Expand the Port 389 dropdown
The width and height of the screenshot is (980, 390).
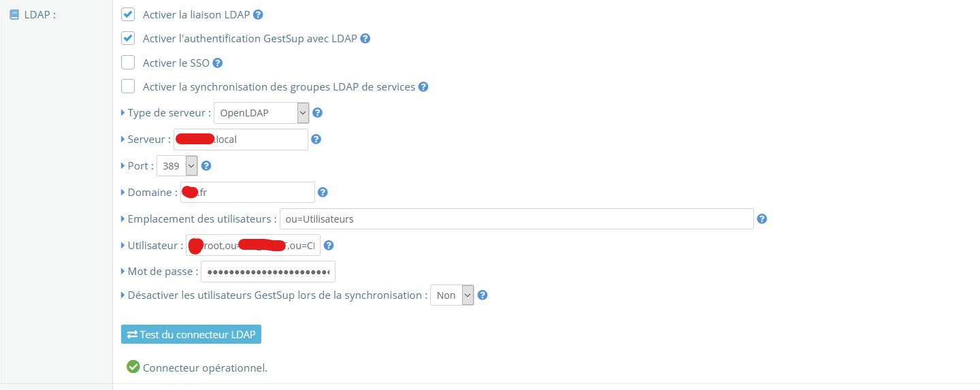[x=177, y=165]
